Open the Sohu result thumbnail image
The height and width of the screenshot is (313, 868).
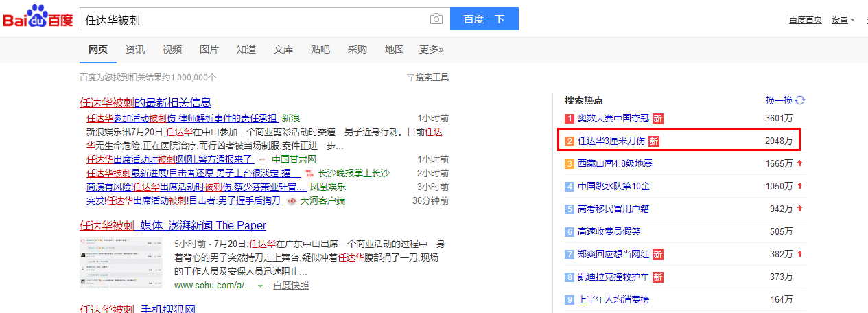pos(121,262)
